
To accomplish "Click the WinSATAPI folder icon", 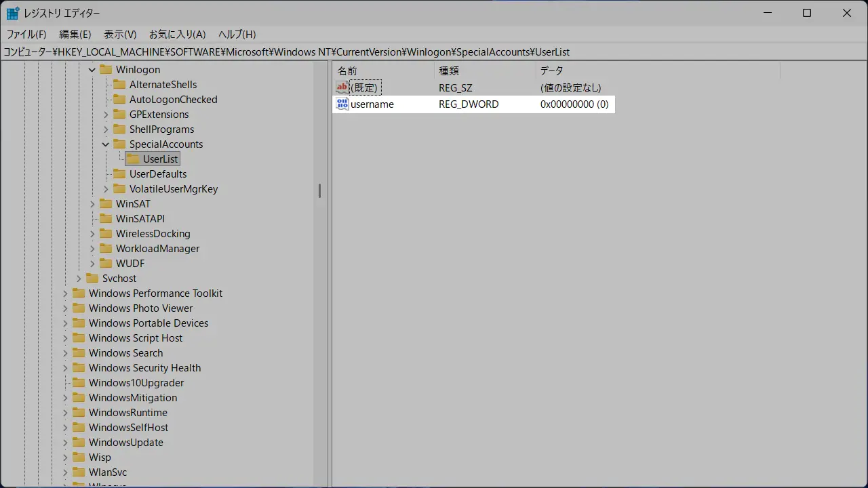I will (106, 219).
